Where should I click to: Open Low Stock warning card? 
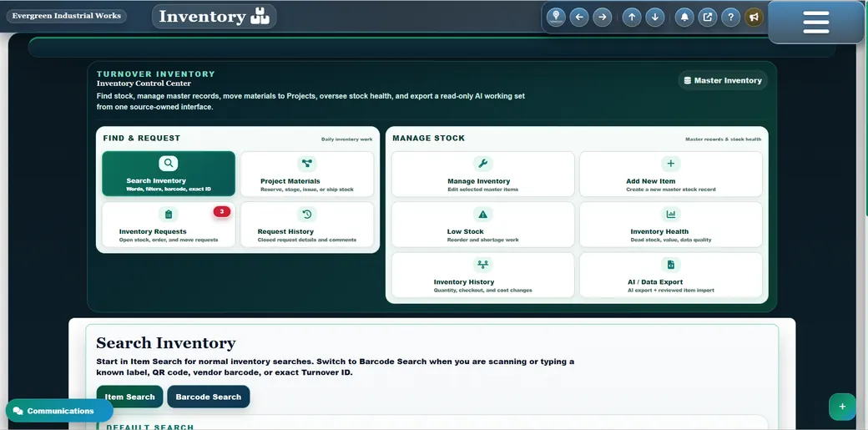click(x=482, y=225)
